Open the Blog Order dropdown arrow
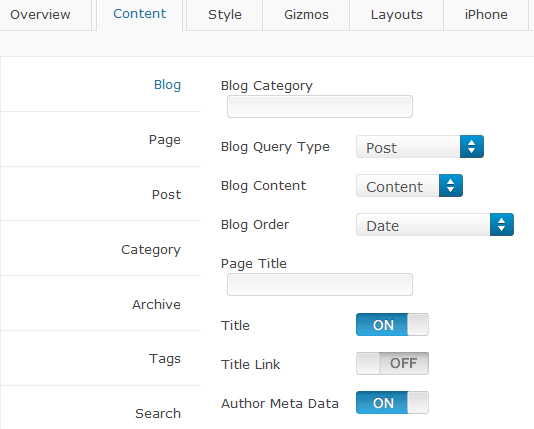534x429 pixels. (x=502, y=225)
